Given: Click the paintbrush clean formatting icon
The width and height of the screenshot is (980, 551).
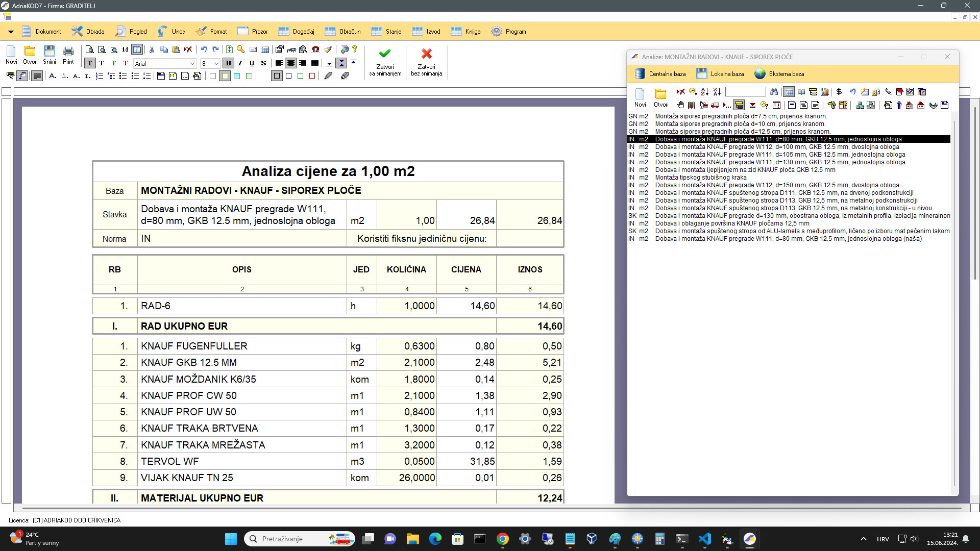Looking at the screenshot, I should tap(328, 49).
